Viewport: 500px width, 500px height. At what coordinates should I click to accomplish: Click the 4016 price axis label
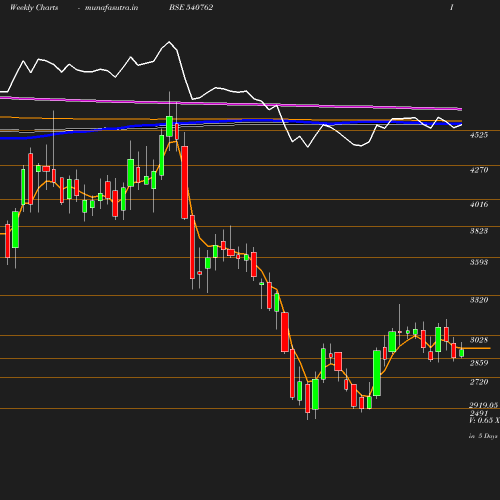479,204
